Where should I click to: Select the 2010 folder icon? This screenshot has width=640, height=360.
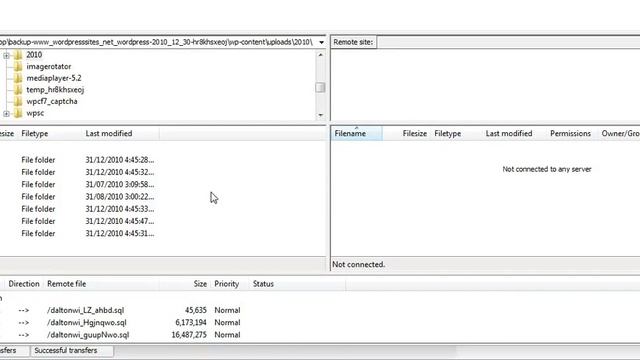click(18, 55)
